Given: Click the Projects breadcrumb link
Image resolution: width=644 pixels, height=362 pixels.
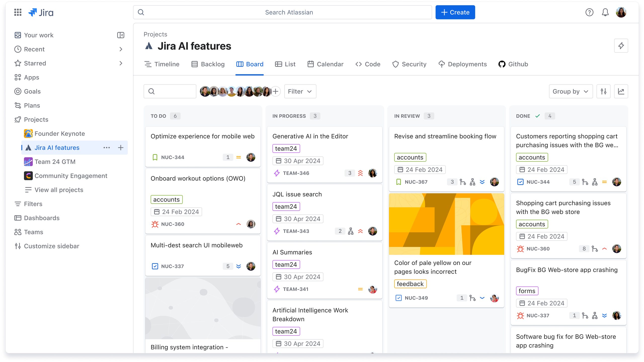Looking at the screenshot, I should [155, 34].
